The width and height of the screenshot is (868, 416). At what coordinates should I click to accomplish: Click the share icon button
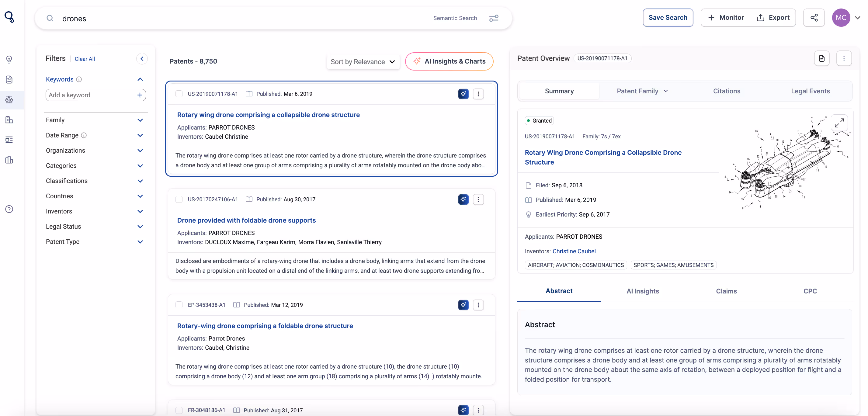pyautogui.click(x=814, y=18)
